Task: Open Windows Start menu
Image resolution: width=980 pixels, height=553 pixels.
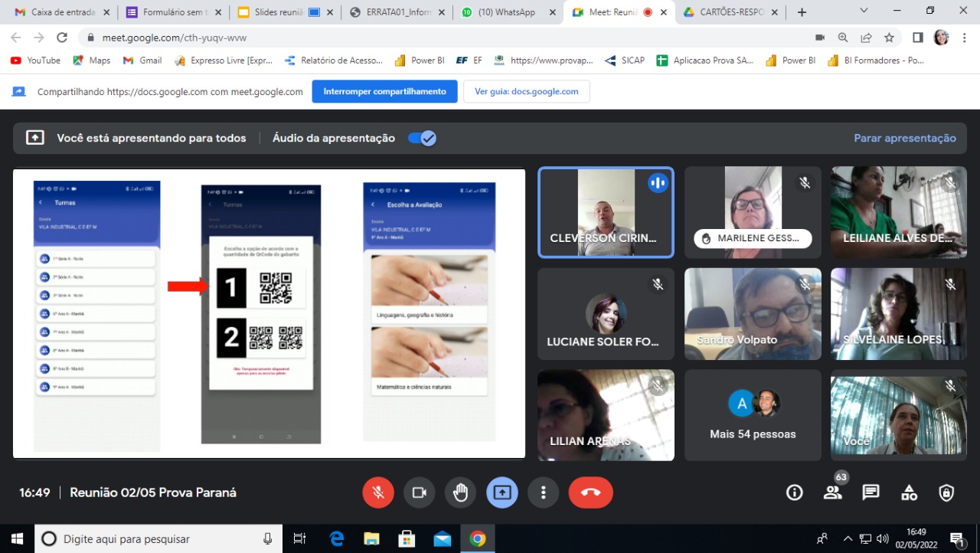Action: (x=17, y=538)
